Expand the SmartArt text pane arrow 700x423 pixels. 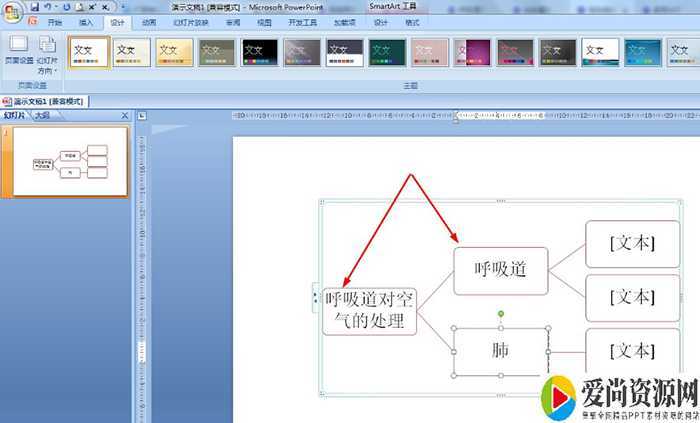(315, 296)
